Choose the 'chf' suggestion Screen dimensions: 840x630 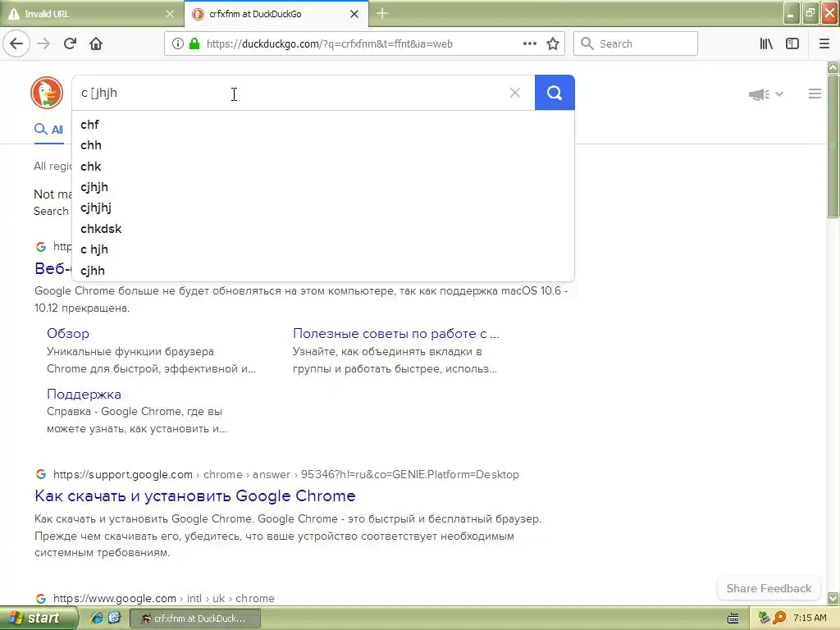tap(323, 125)
